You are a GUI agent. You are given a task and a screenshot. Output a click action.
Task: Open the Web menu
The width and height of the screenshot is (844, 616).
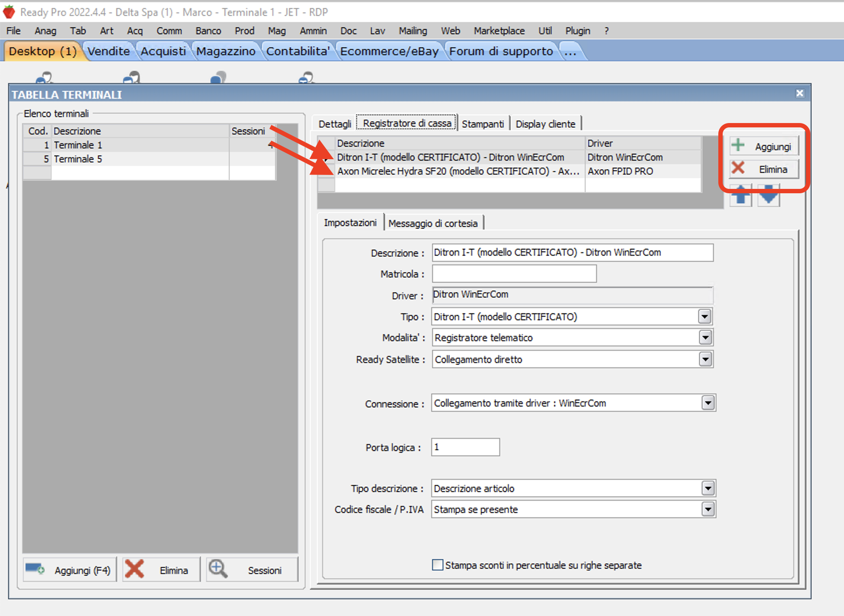(450, 31)
